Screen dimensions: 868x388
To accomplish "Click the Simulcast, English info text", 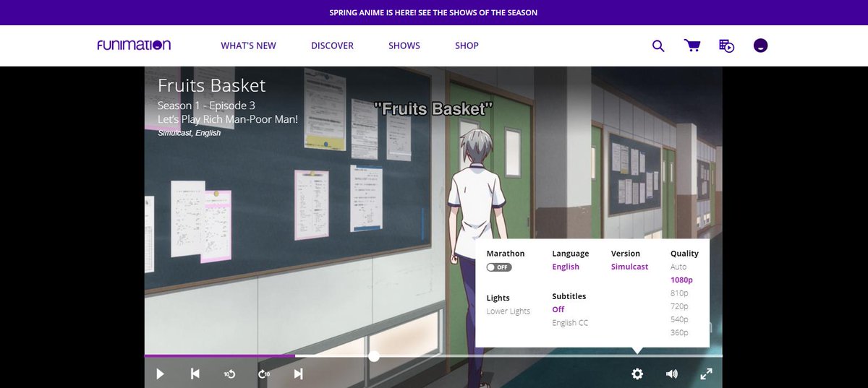I will (190, 133).
